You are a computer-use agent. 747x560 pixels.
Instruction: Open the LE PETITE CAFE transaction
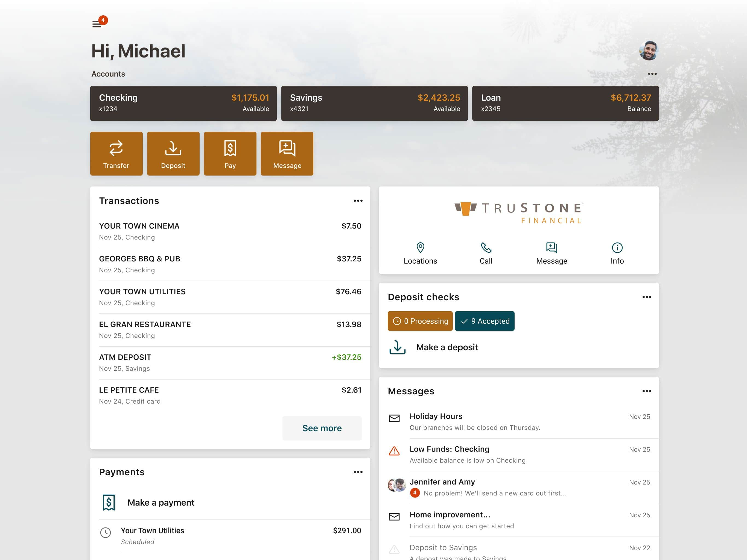point(230,395)
